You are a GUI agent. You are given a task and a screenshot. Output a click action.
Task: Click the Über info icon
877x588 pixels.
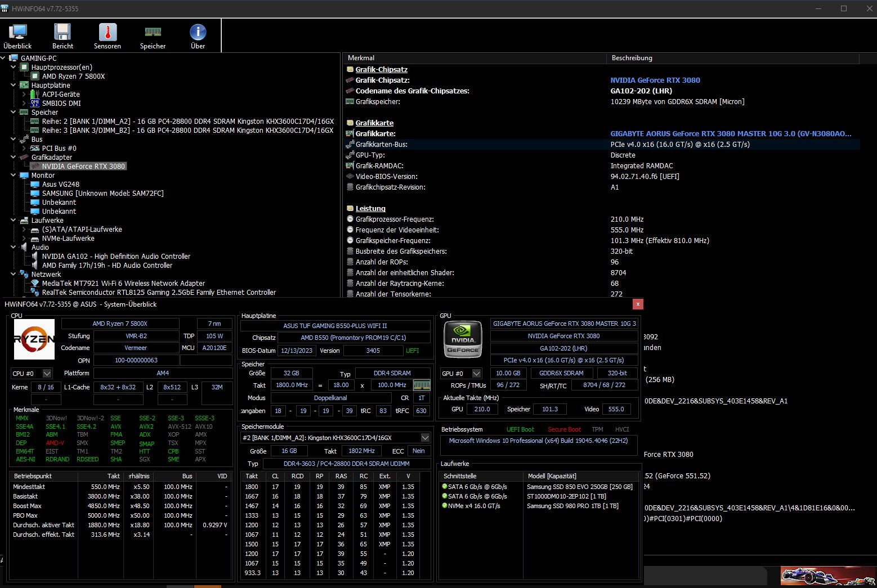198,32
